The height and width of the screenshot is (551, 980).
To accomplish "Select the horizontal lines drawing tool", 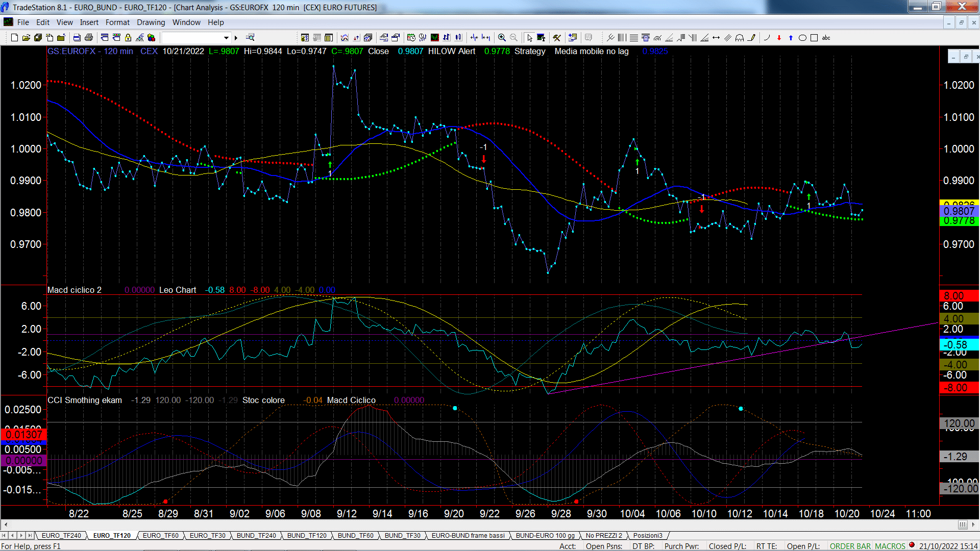I will click(633, 37).
